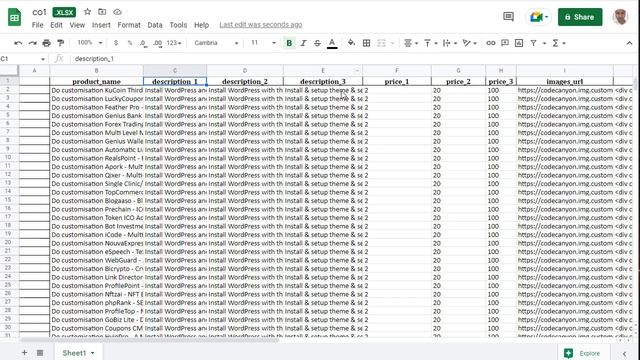Select row 10 header

point(8,158)
